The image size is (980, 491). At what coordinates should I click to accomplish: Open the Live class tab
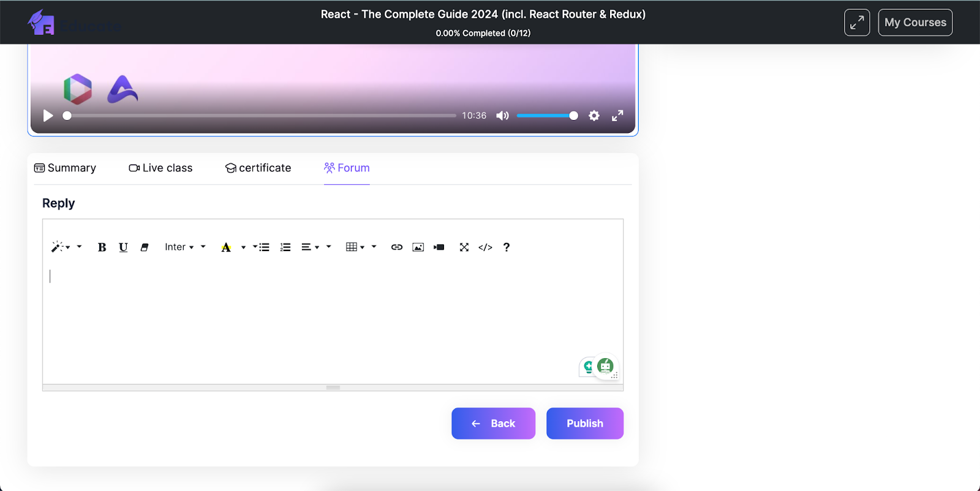click(x=160, y=168)
